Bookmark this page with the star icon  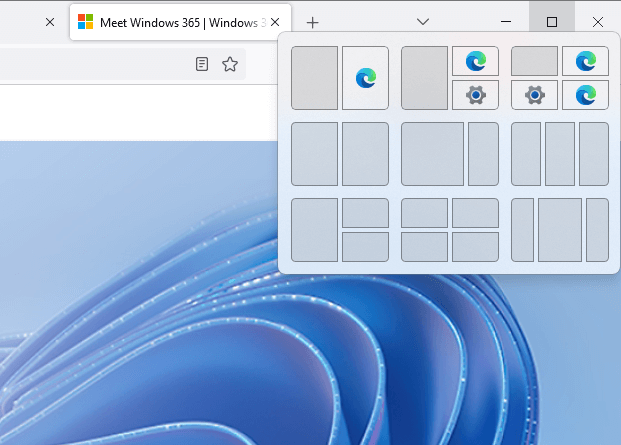point(230,64)
